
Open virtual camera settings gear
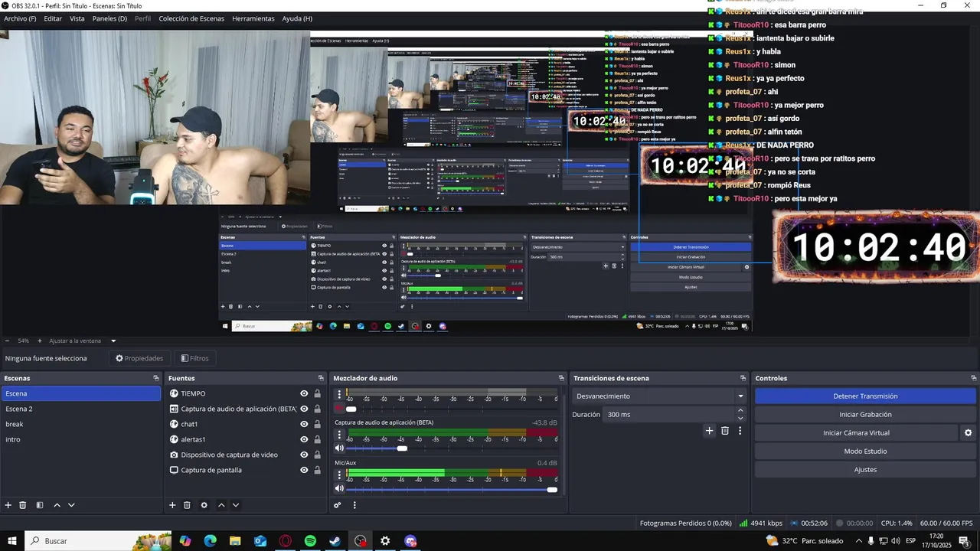968,433
